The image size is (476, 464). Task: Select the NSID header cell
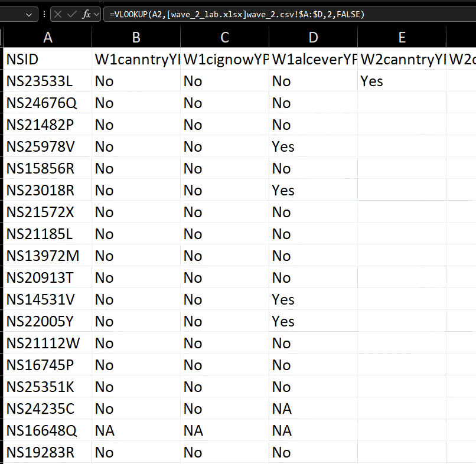(x=48, y=59)
